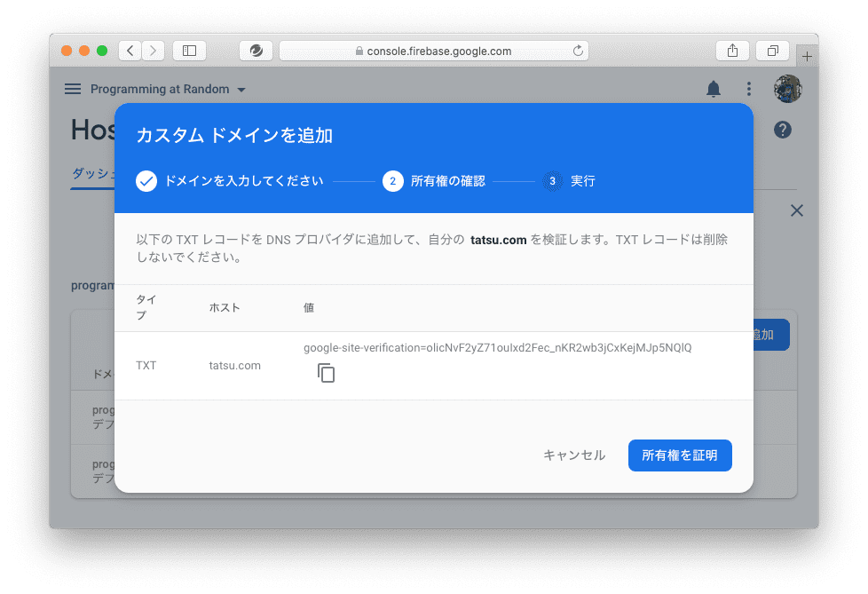Click the browser extension icon beside address bar
This screenshot has width=868, height=594.
256,51
